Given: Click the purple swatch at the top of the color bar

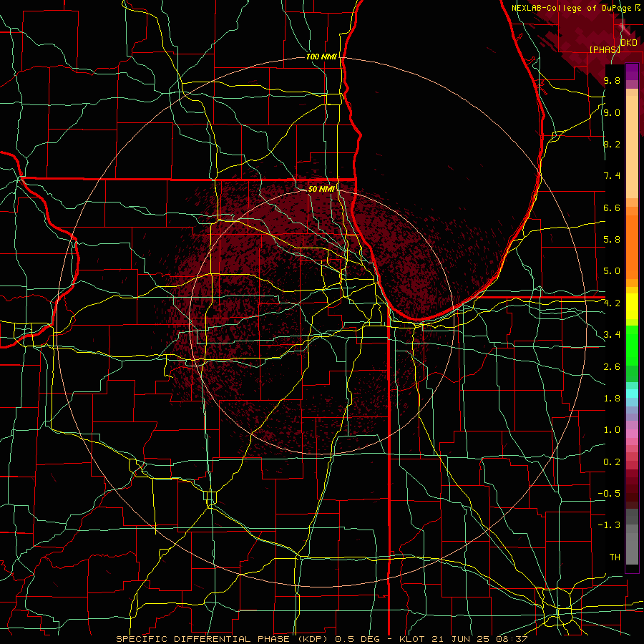Looking at the screenshot, I should point(632,72).
